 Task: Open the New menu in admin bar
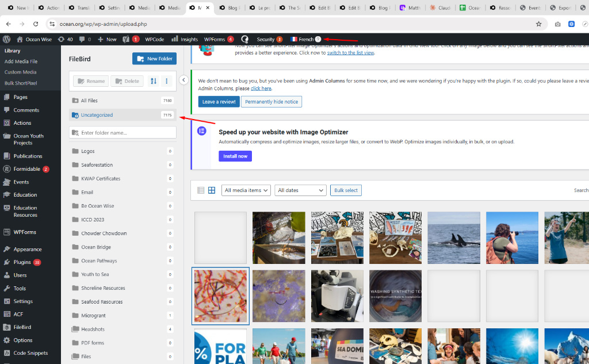(x=107, y=39)
